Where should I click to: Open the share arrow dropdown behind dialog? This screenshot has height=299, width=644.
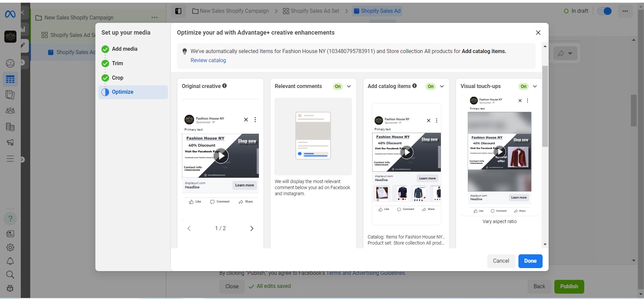[x=565, y=53]
